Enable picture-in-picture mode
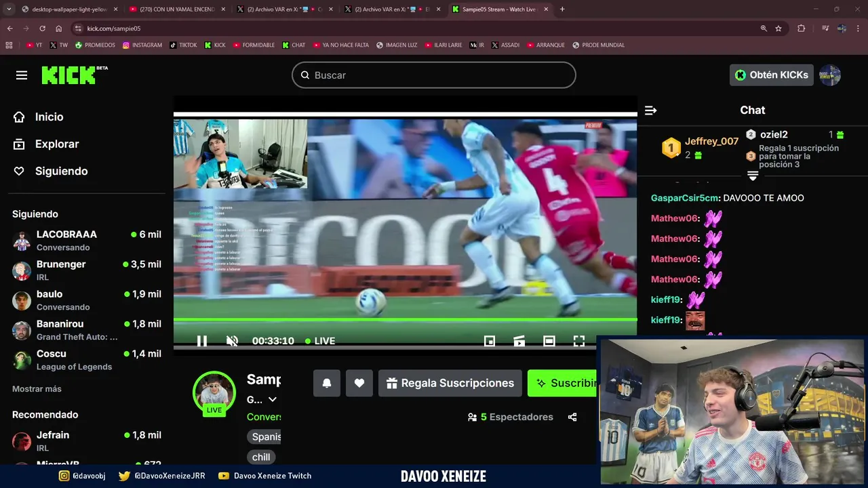 490,341
